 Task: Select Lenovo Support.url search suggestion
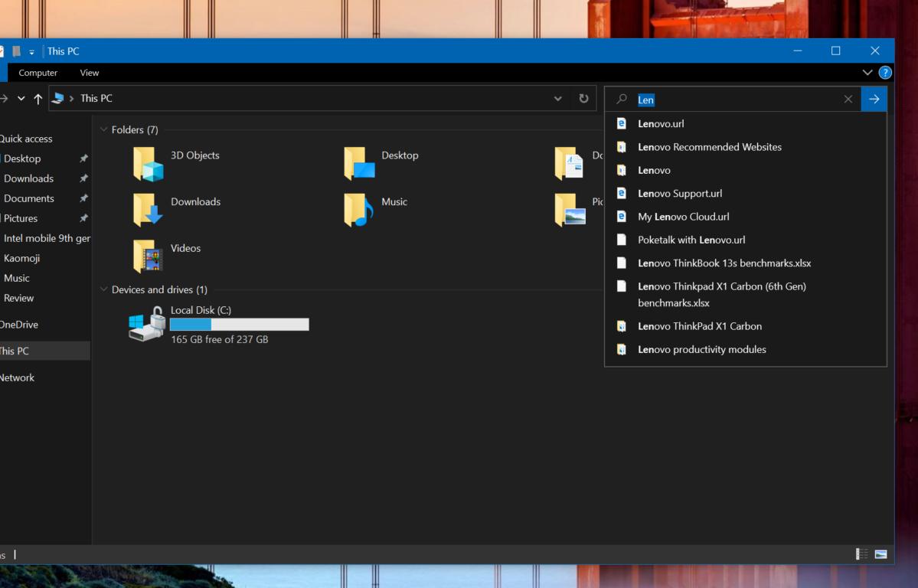click(680, 194)
